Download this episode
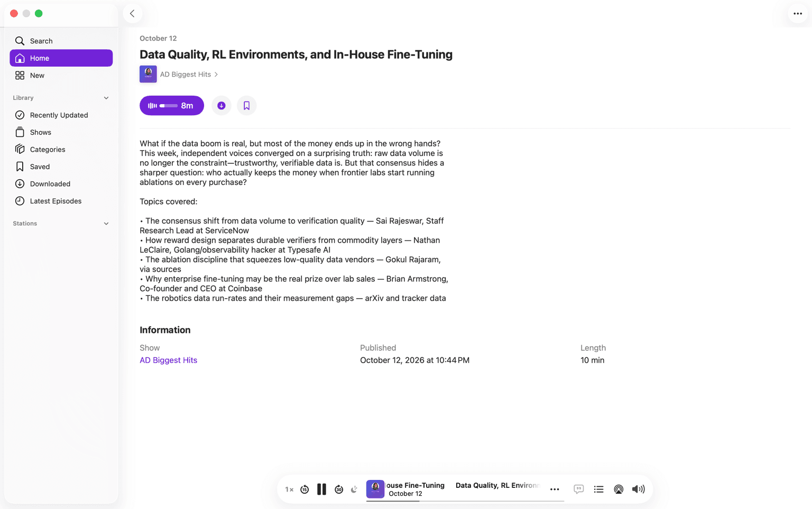Viewport: 812px width, 509px height. click(222, 106)
